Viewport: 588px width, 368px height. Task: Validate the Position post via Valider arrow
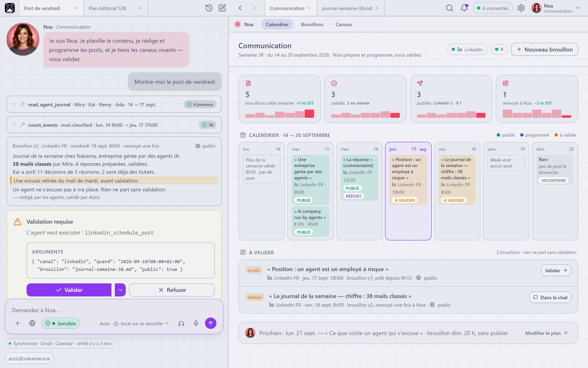(x=556, y=270)
